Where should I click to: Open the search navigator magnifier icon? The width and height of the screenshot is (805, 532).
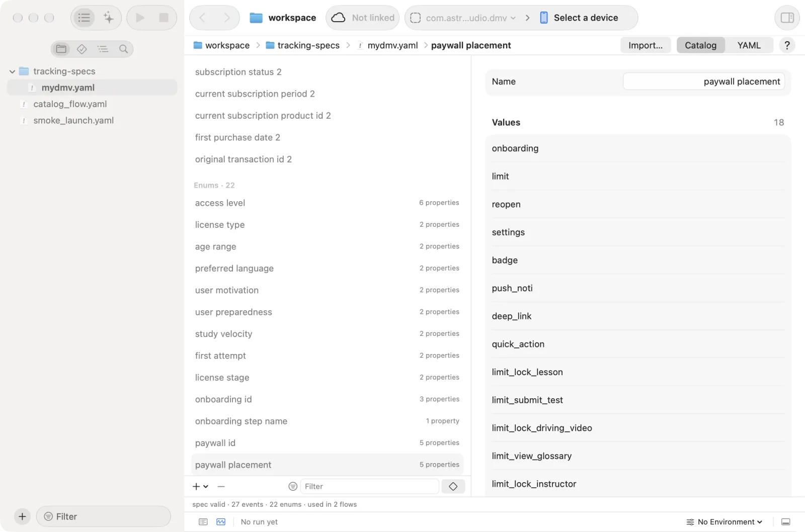[x=123, y=49]
